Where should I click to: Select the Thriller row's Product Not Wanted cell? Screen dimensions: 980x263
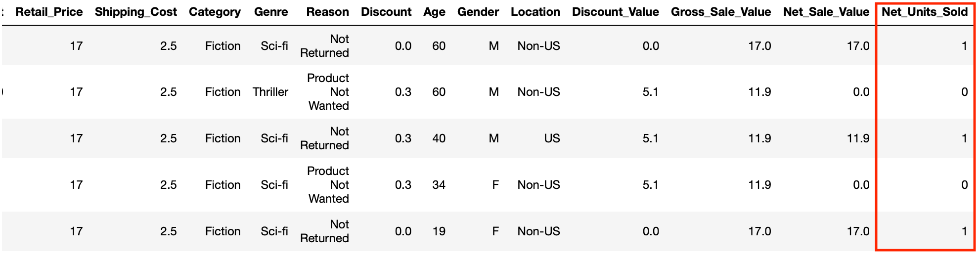click(x=328, y=92)
